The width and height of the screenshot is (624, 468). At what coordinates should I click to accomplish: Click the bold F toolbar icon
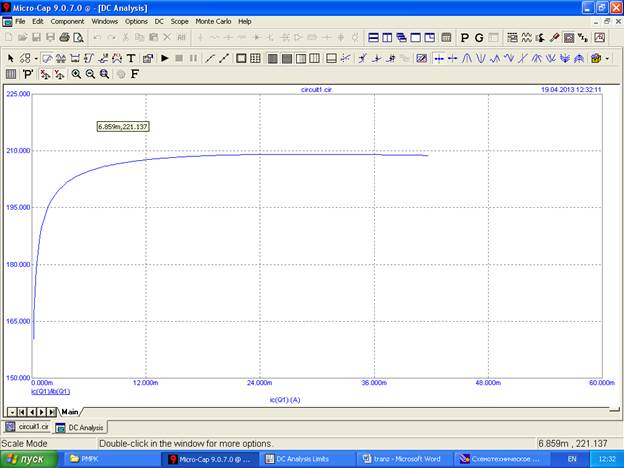point(135,74)
